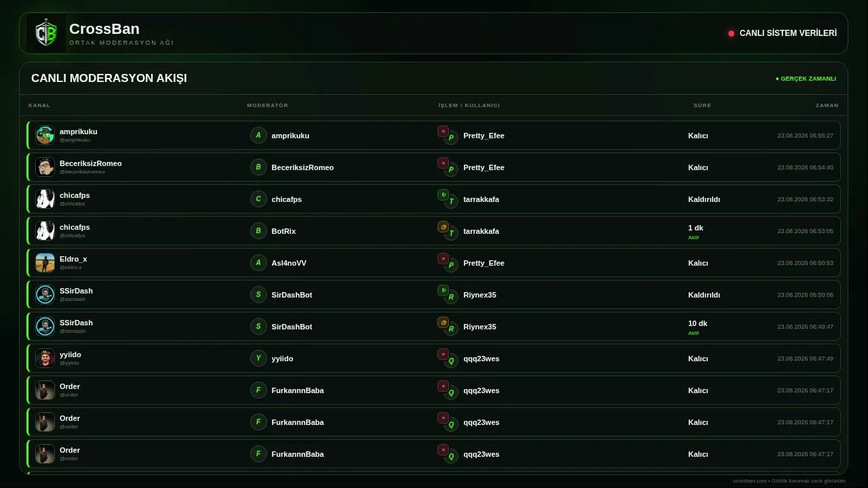Click orange timeout icon in BotRix row

[x=443, y=227]
